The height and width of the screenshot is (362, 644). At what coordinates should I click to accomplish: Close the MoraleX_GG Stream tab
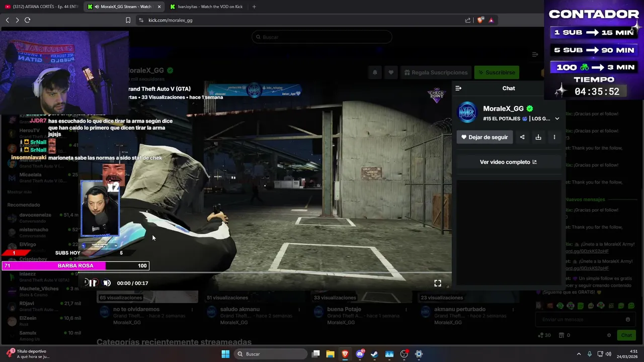[159, 7]
